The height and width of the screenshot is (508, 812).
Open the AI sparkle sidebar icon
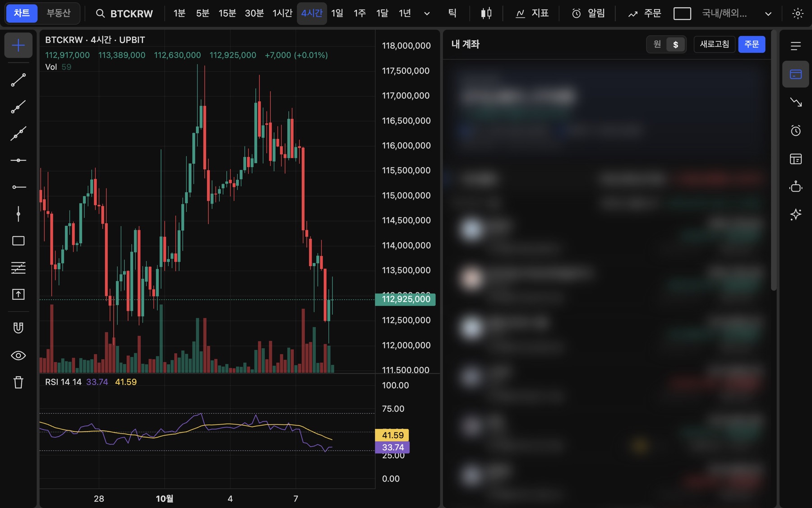(796, 214)
